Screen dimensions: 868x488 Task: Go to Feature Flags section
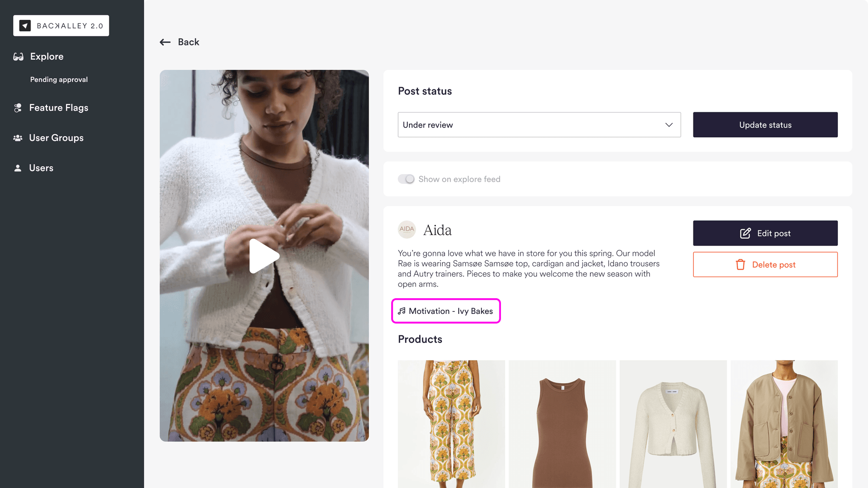point(58,108)
